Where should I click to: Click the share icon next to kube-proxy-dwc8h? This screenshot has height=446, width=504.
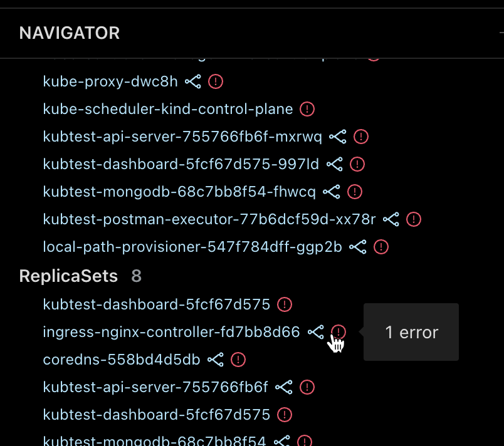[193, 81]
